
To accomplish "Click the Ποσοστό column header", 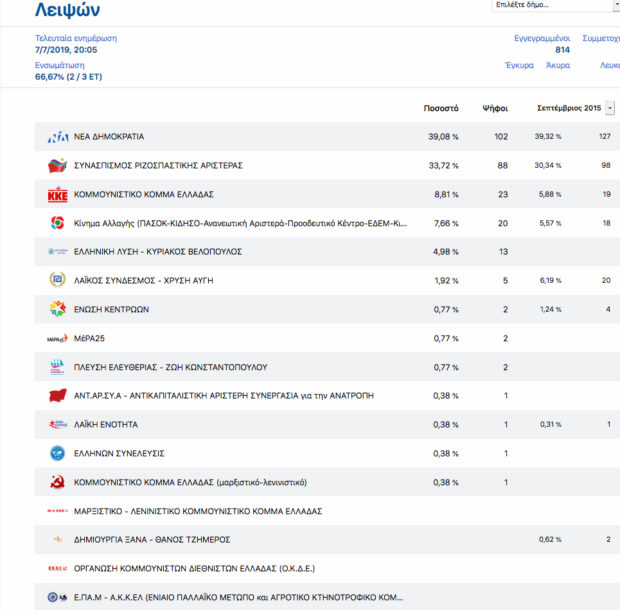I will [x=441, y=108].
